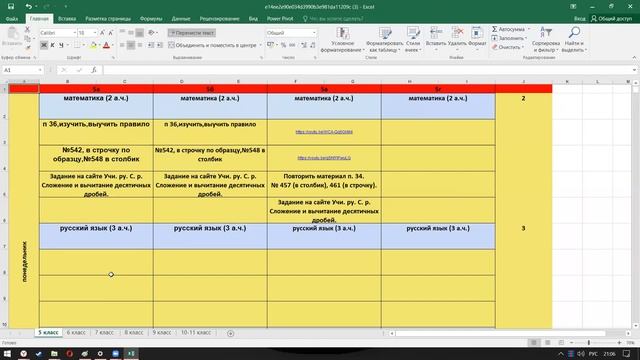Cut selection with the scissors icon

click(x=27, y=29)
